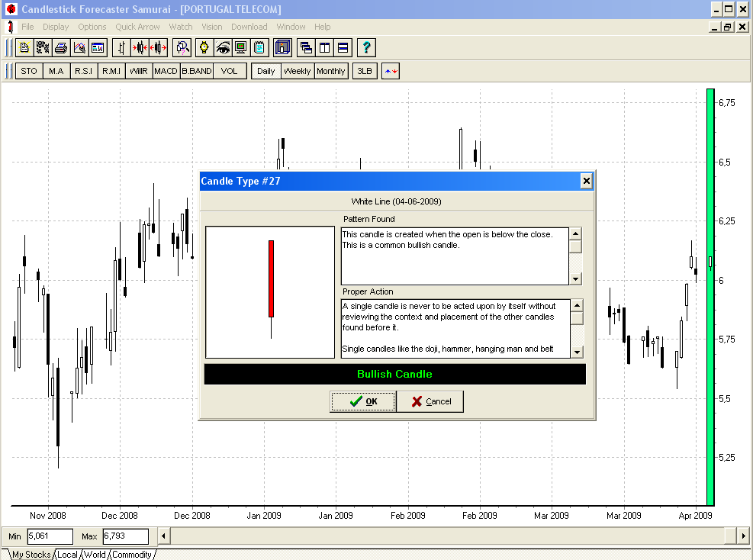Screen dimensions: 753x560
Task: Click the Bullish Candle banner
Action: tap(394, 374)
